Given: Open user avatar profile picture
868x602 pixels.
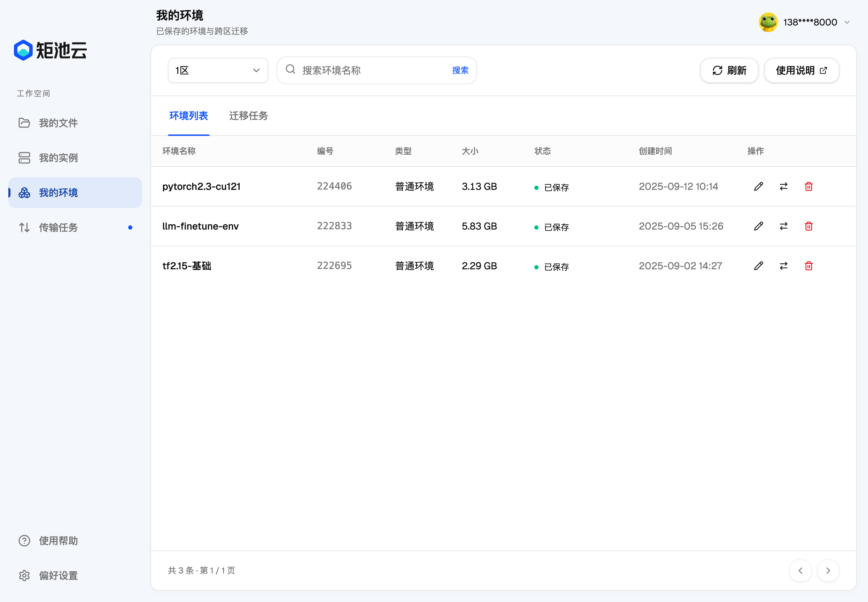Looking at the screenshot, I should tap(768, 22).
